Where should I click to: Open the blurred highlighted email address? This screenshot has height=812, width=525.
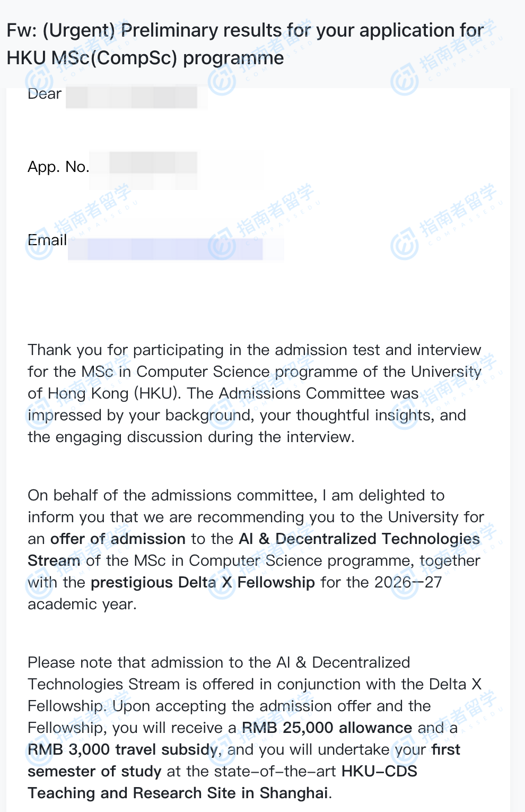coord(175,249)
